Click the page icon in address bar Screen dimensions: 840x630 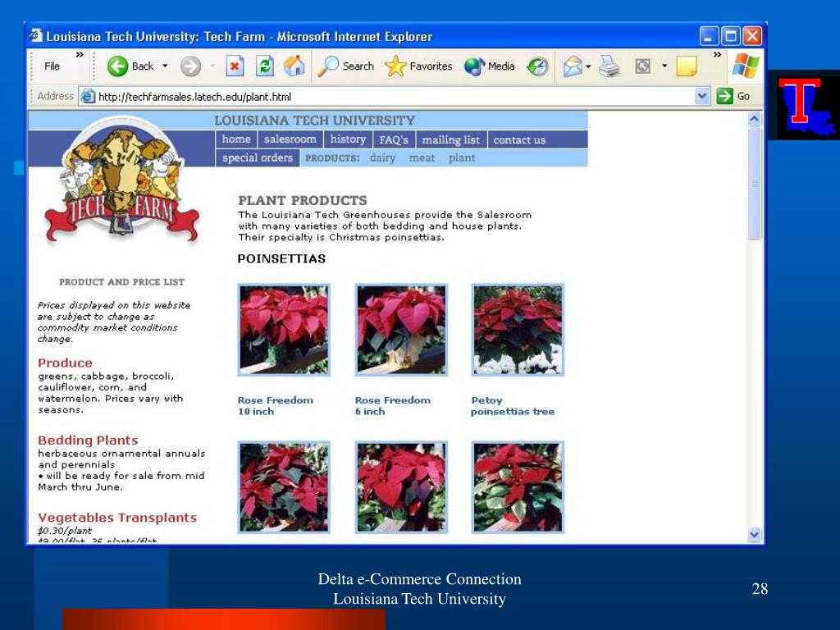pyautogui.click(x=87, y=97)
